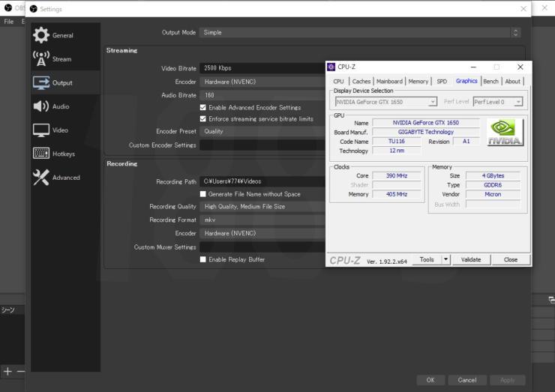Open Audio settings speaker icon
Image resolution: width=555 pixels, height=392 pixels.
(x=41, y=106)
